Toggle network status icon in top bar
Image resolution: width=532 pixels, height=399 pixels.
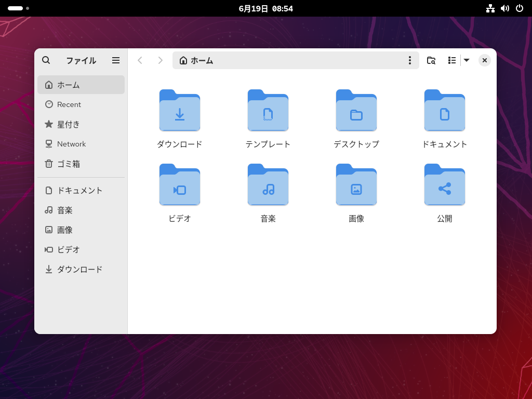coord(490,8)
